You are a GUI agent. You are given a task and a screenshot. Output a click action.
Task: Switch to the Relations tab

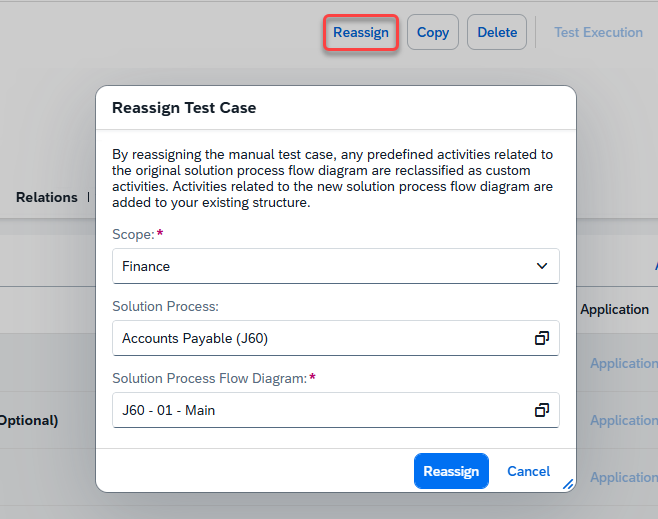tap(47, 197)
